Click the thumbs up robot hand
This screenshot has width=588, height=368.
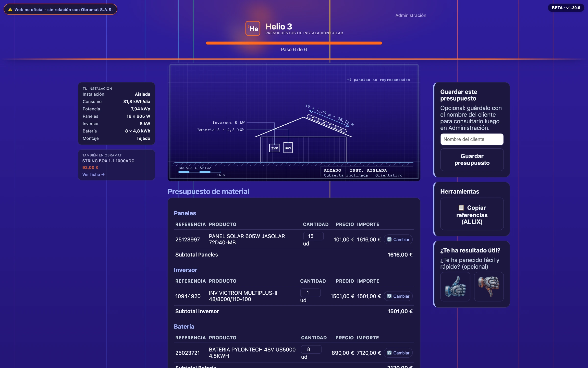pyautogui.click(x=455, y=287)
